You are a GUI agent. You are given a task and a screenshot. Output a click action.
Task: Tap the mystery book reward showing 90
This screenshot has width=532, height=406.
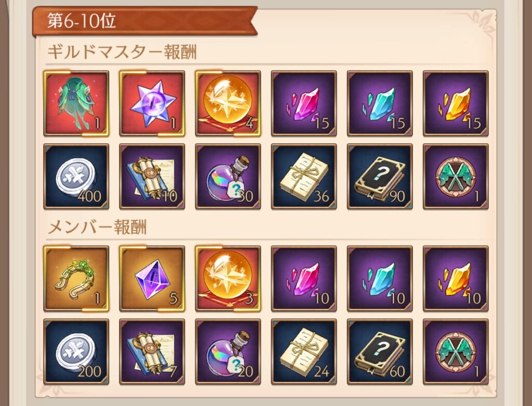click(x=380, y=177)
